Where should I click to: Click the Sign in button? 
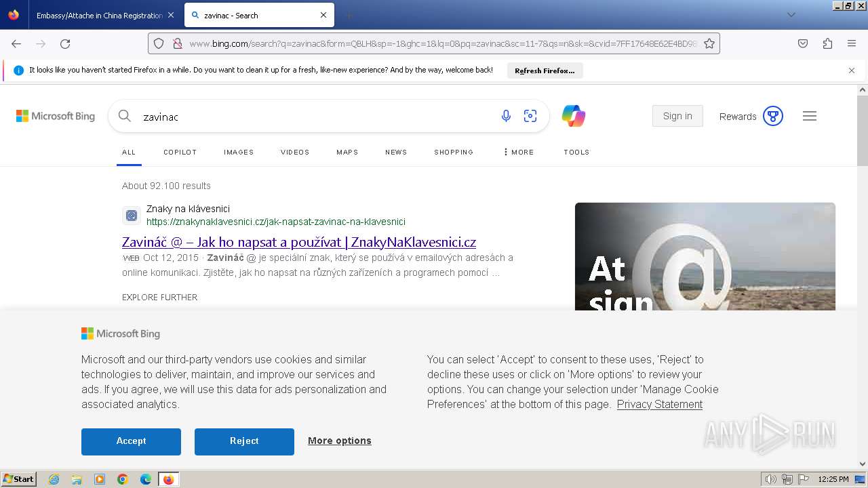point(677,116)
